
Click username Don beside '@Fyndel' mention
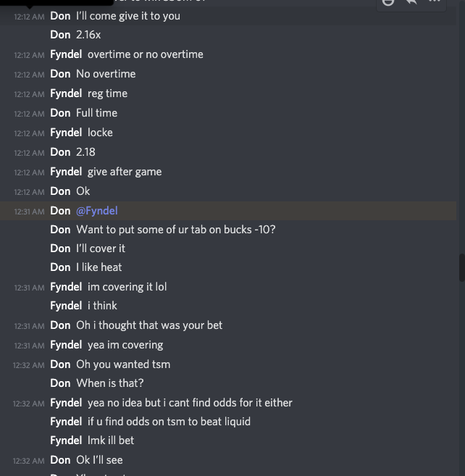tap(60, 211)
